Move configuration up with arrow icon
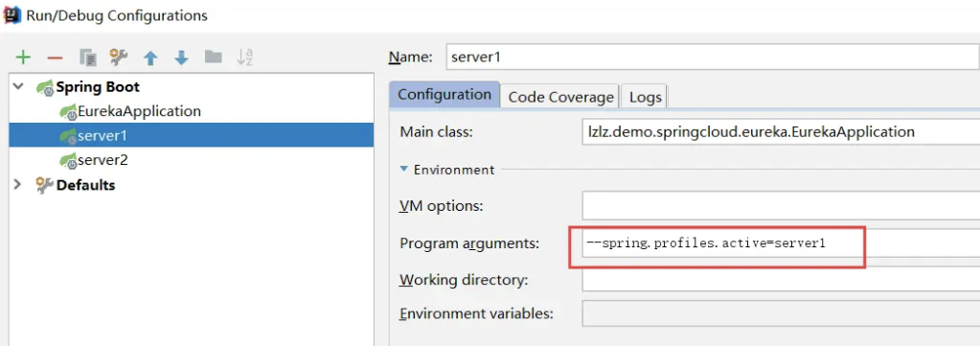 click(x=150, y=58)
